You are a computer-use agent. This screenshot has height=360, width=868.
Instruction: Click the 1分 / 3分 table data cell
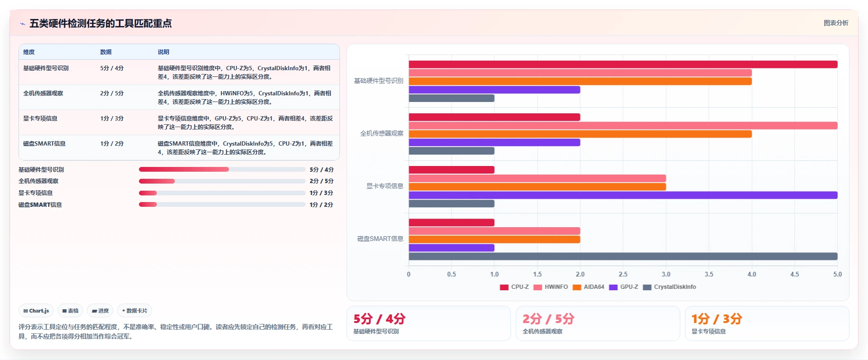pos(112,119)
